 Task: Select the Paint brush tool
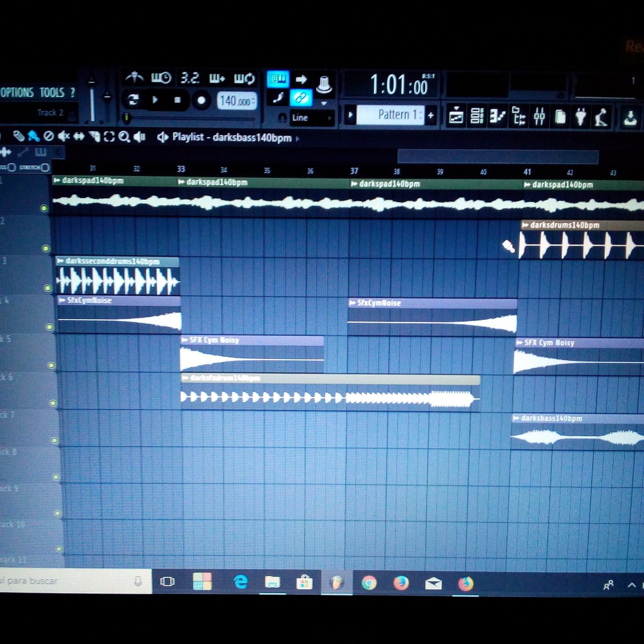[33, 136]
